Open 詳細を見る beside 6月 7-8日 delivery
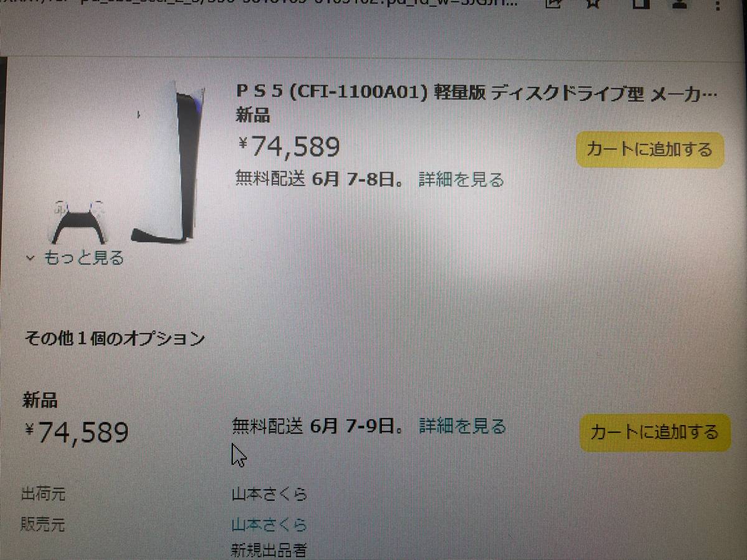This screenshot has height=560, width=747. point(461,179)
